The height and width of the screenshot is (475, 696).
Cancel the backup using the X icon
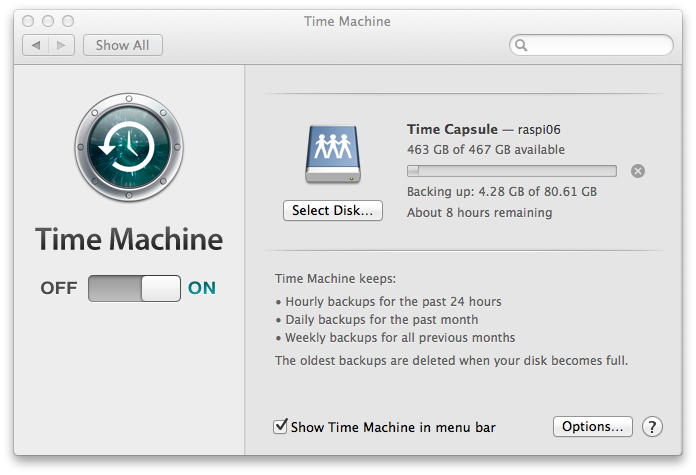pos(638,171)
